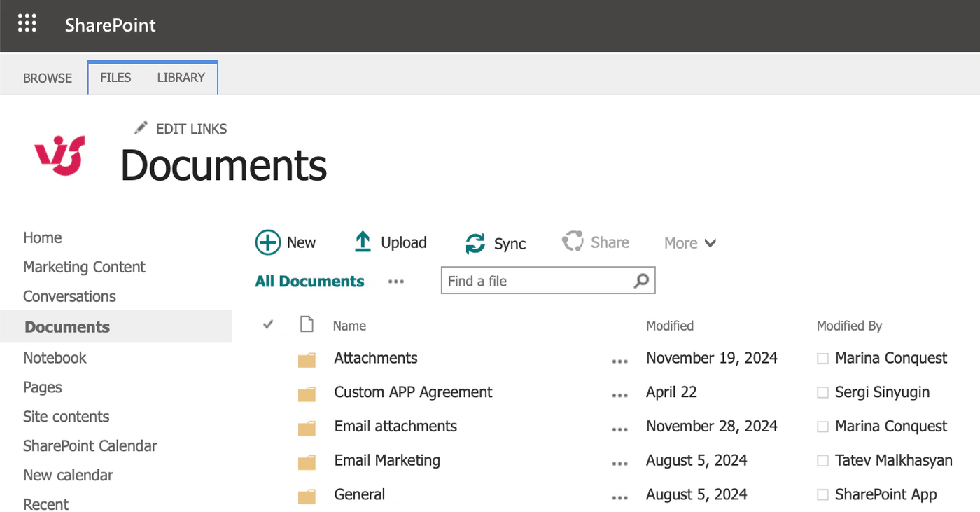Open the FILES ribbon tab

coord(115,77)
